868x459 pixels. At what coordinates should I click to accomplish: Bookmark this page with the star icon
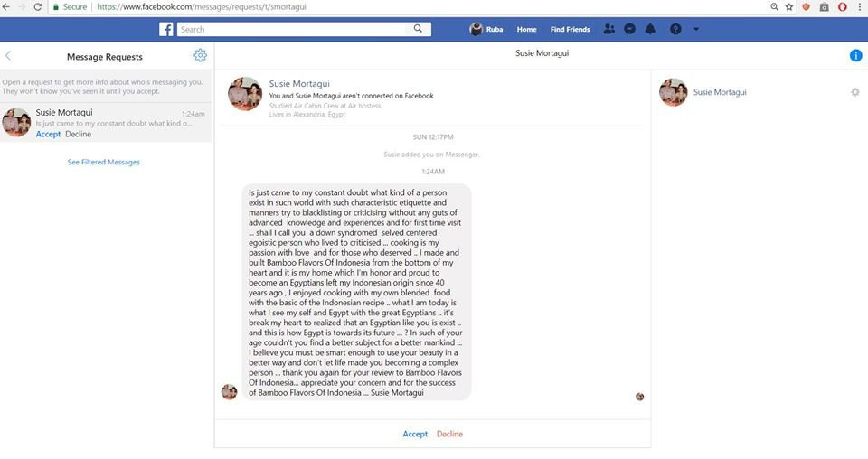(789, 7)
